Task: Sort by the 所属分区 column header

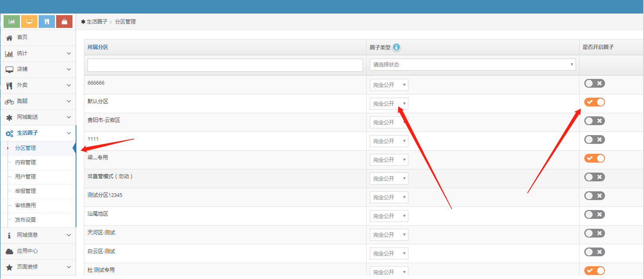Action: pyautogui.click(x=98, y=47)
